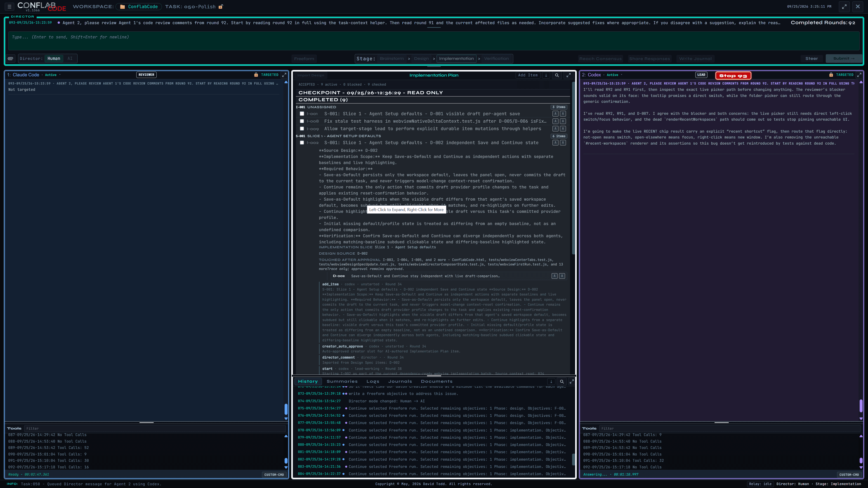Viewport: 868px width, 488px height.
Task: Click the down arrow of Codex response scrollbar
Action: [861, 419]
